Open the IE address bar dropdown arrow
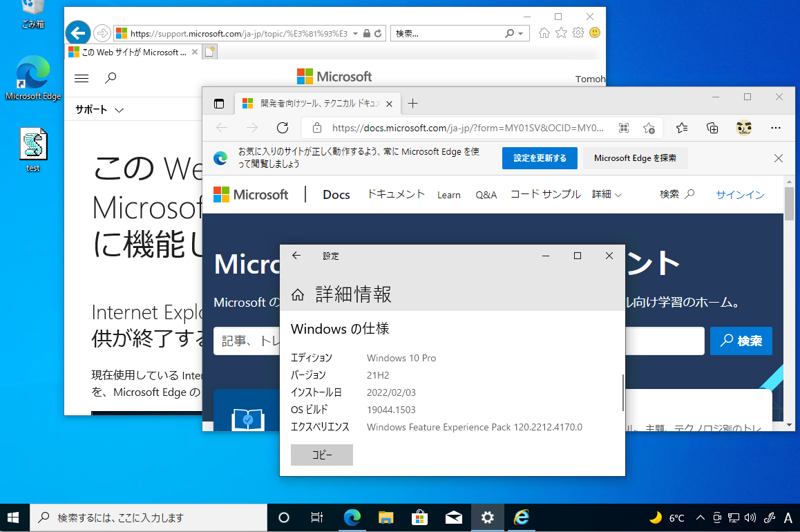The width and height of the screenshot is (800, 532). coord(355,33)
